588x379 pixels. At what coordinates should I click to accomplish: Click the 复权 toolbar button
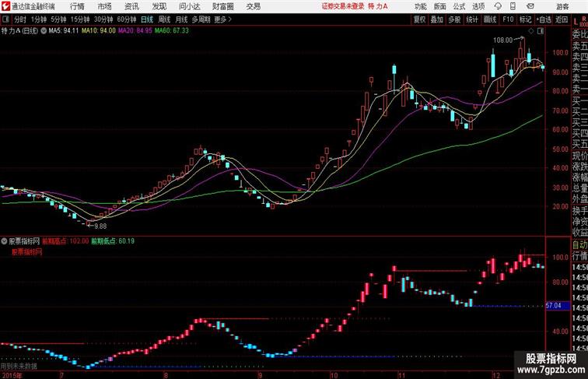[x=419, y=19]
